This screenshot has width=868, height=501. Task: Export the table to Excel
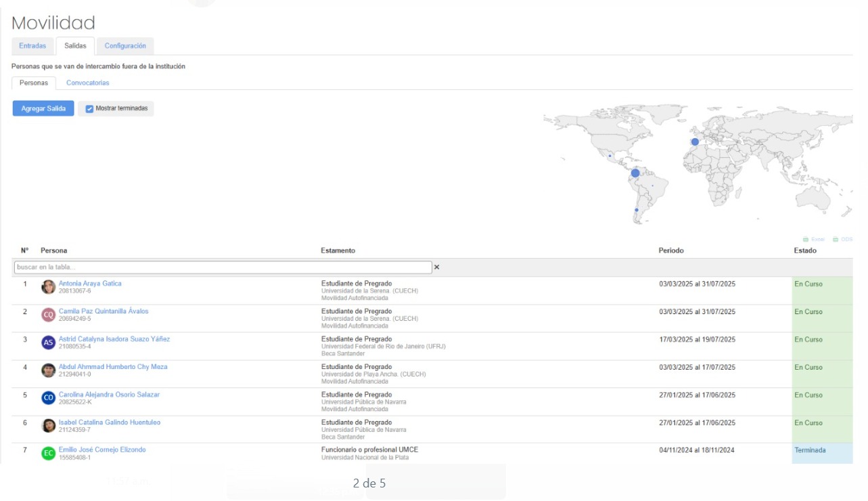click(x=814, y=239)
